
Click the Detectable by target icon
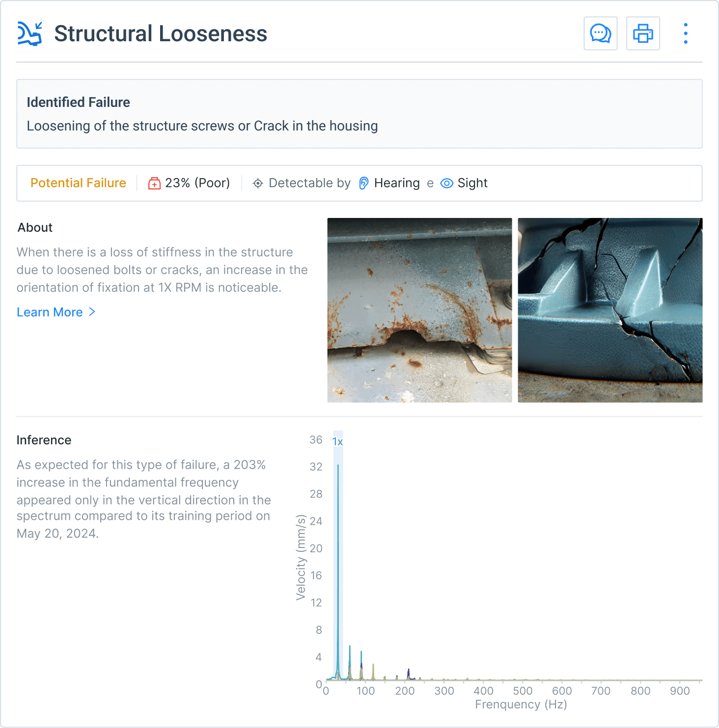coord(258,184)
